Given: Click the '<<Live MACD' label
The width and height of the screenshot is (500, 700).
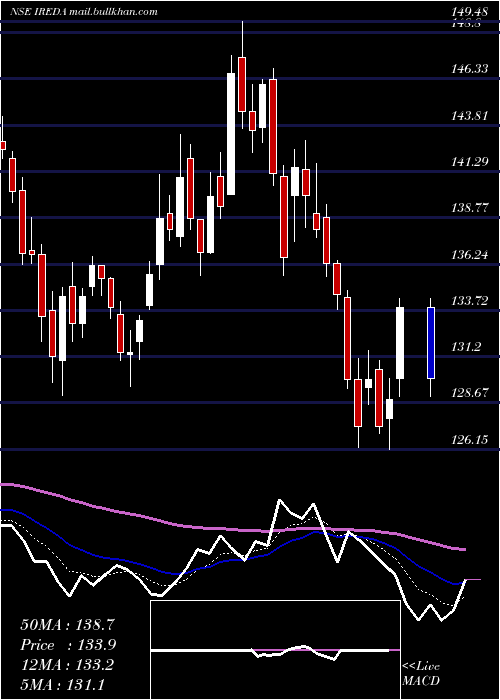Looking at the screenshot, I should tap(421, 673).
